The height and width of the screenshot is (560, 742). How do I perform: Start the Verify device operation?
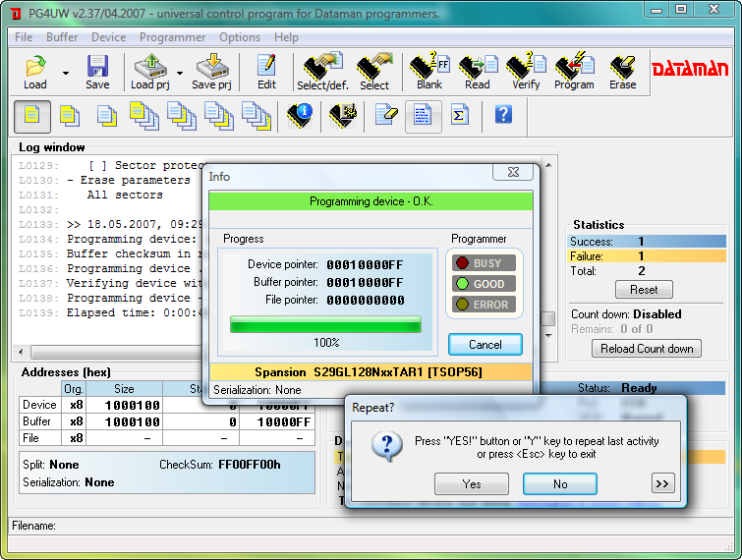tap(525, 72)
